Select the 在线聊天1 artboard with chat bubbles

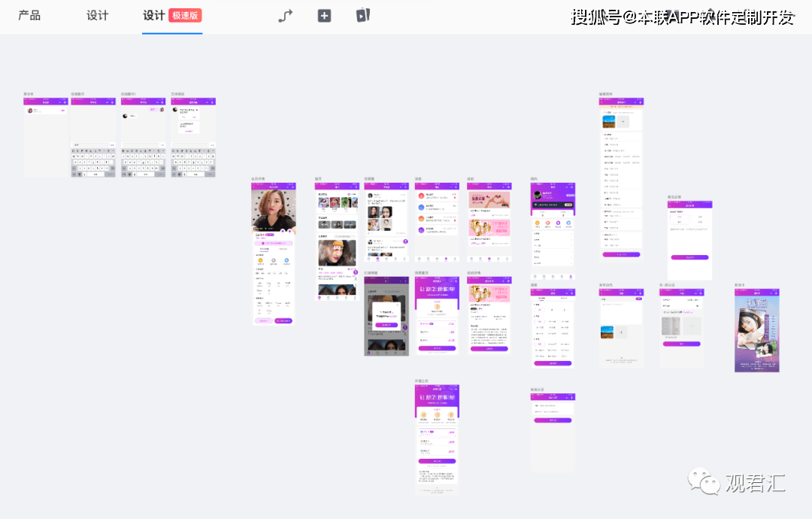[x=143, y=138]
